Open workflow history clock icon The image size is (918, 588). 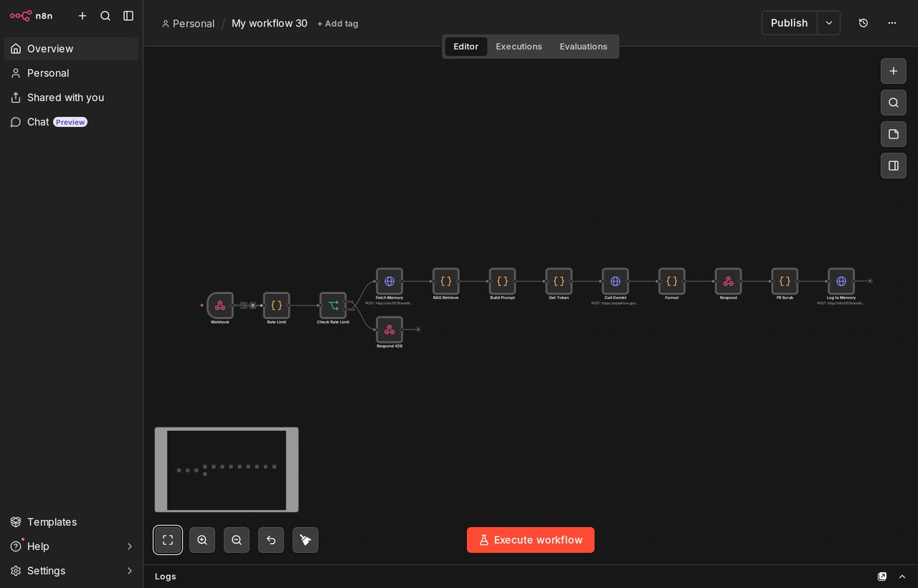863,23
